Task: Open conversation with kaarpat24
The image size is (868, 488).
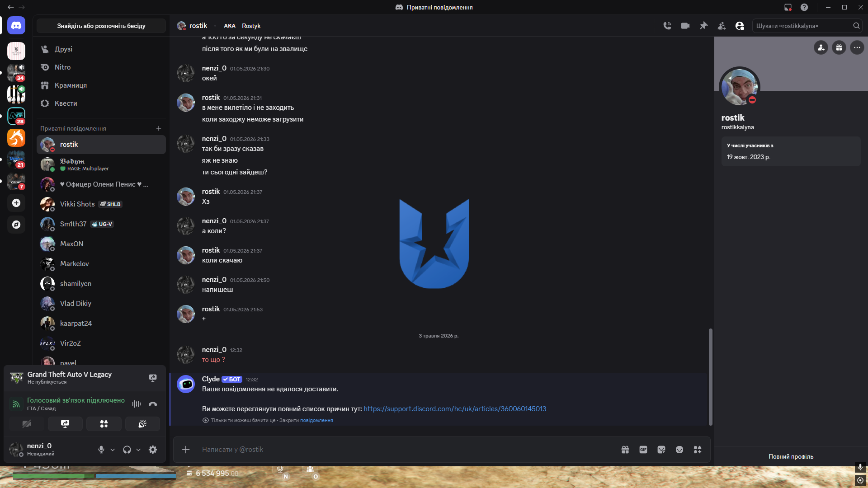Action: pos(101,324)
